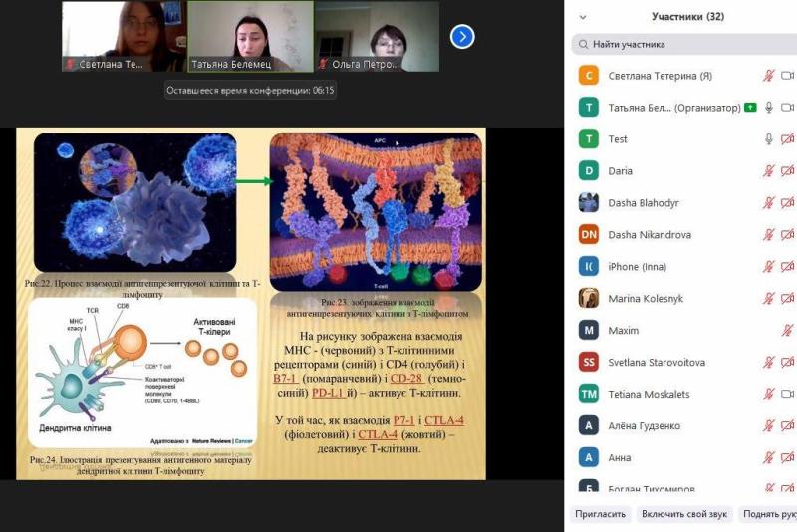This screenshot has height=532, width=797.
Task: Click muted mic icon on Светлана Те... thumbnail
Action: (x=70, y=64)
